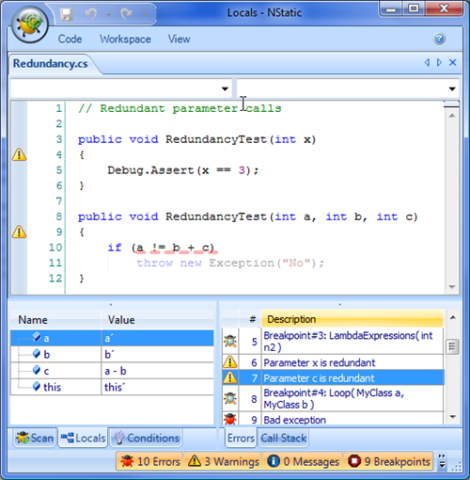
Task: Switch to the Errors tab
Action: (241, 438)
